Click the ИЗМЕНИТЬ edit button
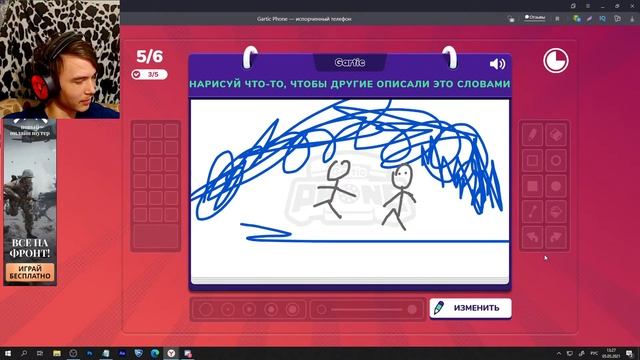This screenshot has height=360, width=640. pos(470,308)
